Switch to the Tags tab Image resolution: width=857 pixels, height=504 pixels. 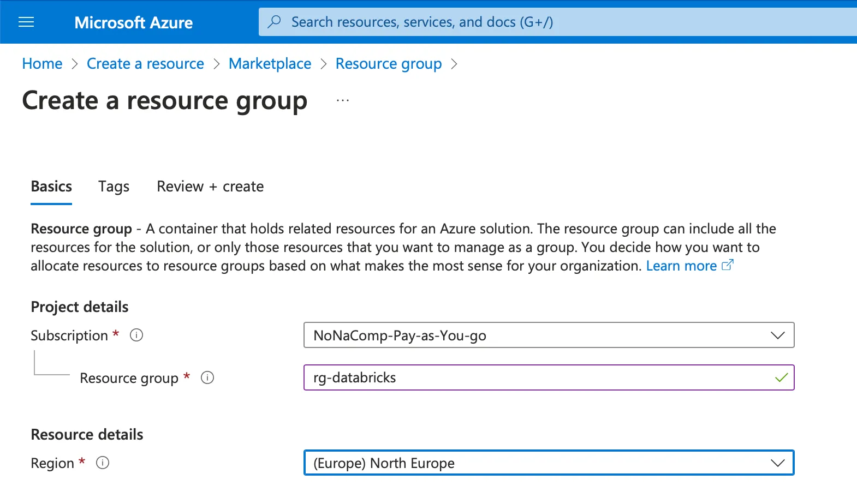click(114, 187)
